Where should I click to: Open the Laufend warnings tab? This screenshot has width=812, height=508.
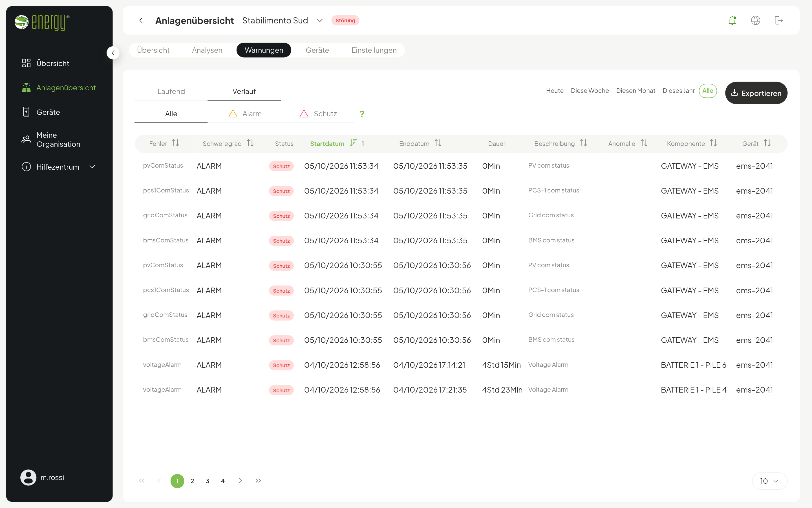171,91
